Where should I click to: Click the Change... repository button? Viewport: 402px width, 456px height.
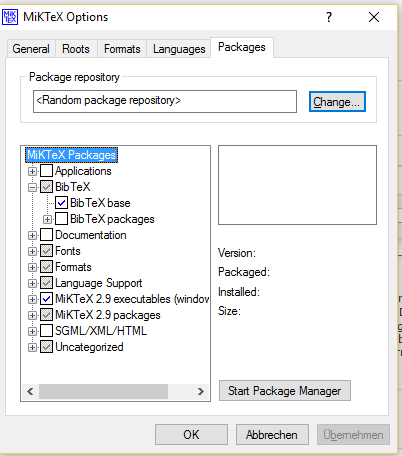[x=337, y=102]
